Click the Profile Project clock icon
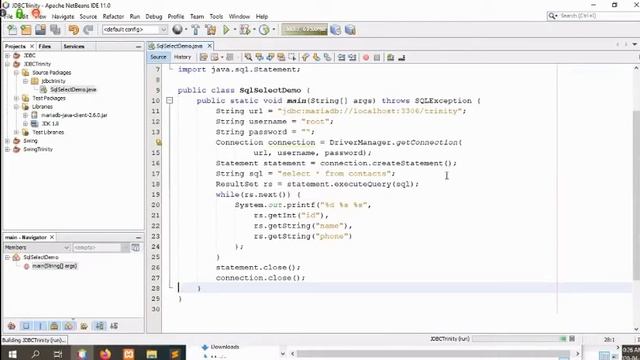640x360 pixels. (264, 30)
